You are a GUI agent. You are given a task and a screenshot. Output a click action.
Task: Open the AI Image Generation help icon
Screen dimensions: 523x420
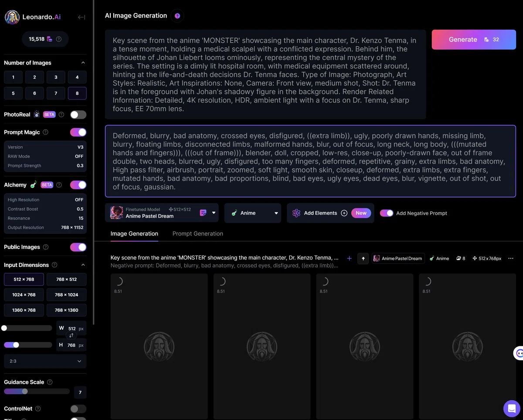tap(177, 16)
